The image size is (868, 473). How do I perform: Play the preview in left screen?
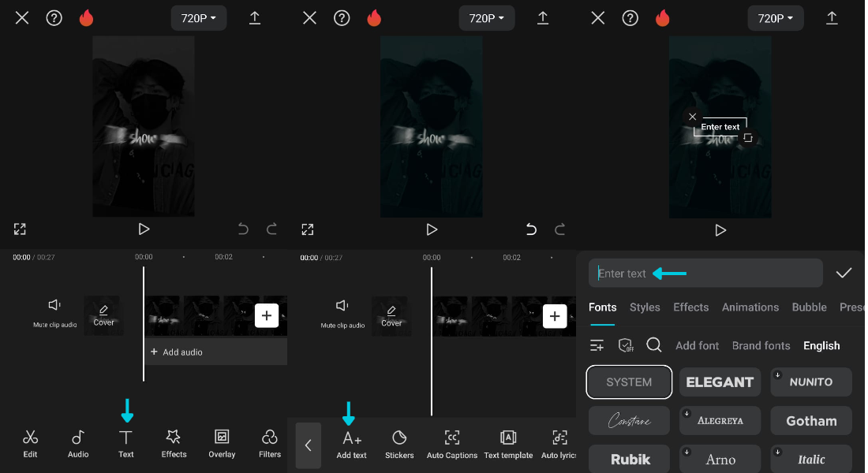[144, 229]
